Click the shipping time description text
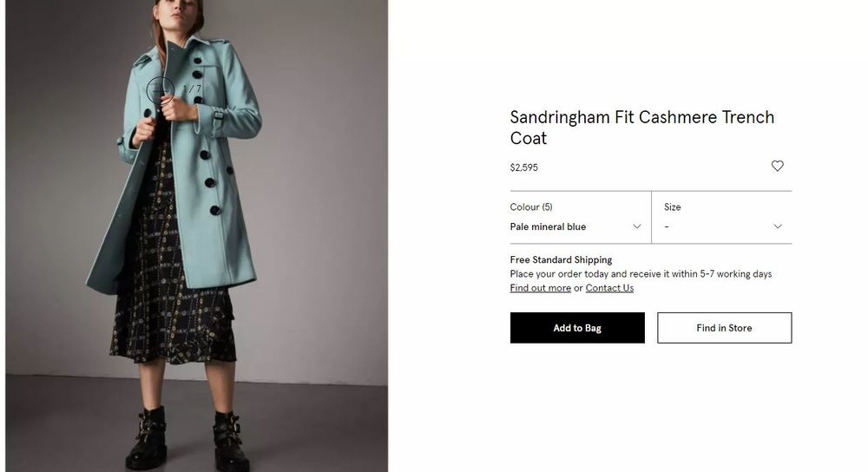Viewport: 868px width, 472px height. 641,274
